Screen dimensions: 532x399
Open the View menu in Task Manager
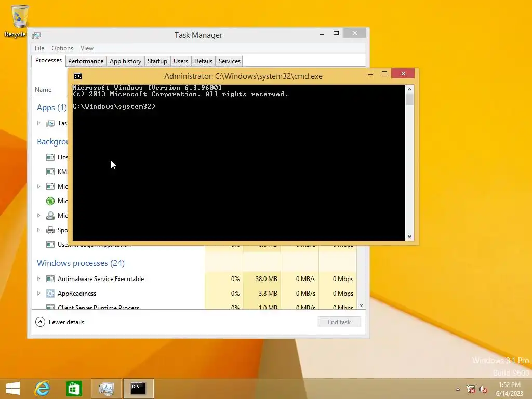87,48
